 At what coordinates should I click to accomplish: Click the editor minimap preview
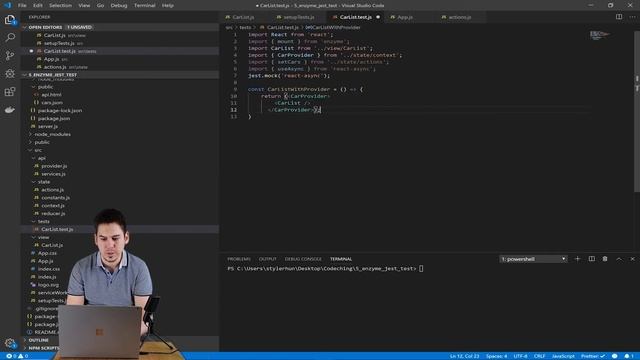coord(600,35)
